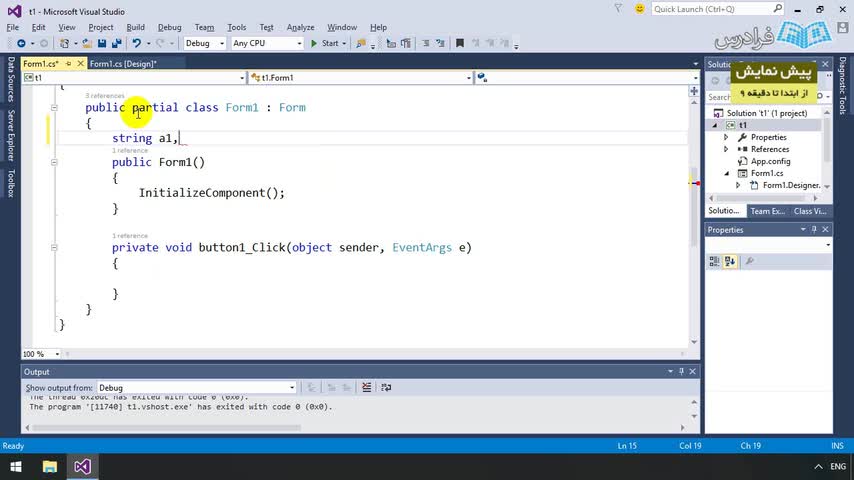This screenshot has height=480, width=854.
Task: Open the Build menu
Action: click(x=136, y=27)
